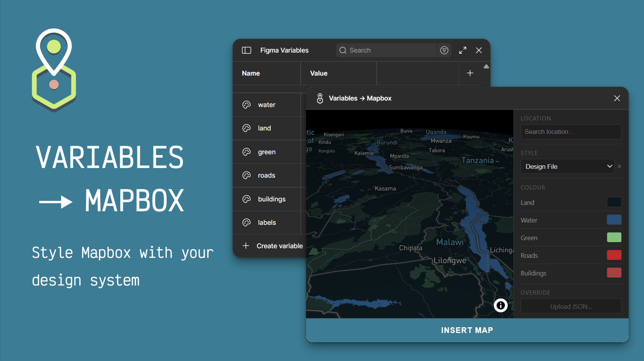Open the Design File style dropdown
Image resolution: width=644 pixels, height=361 pixels.
[x=568, y=166]
